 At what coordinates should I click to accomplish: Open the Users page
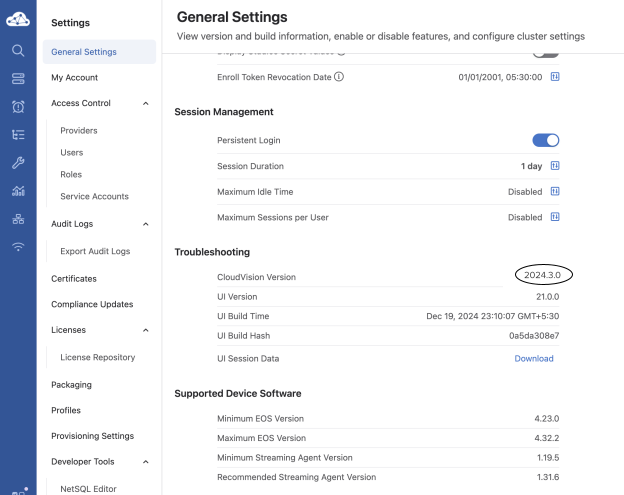tap(72, 152)
